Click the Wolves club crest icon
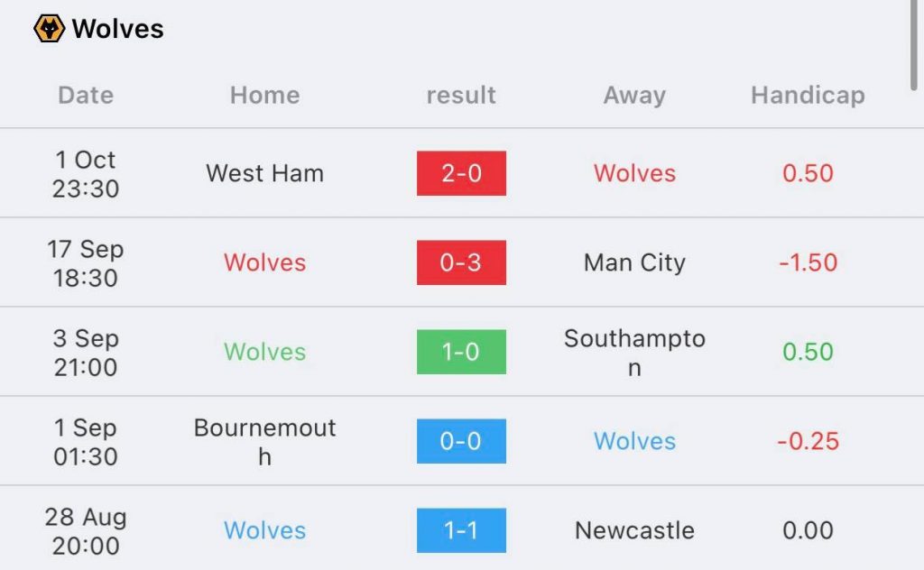 pos(49,28)
